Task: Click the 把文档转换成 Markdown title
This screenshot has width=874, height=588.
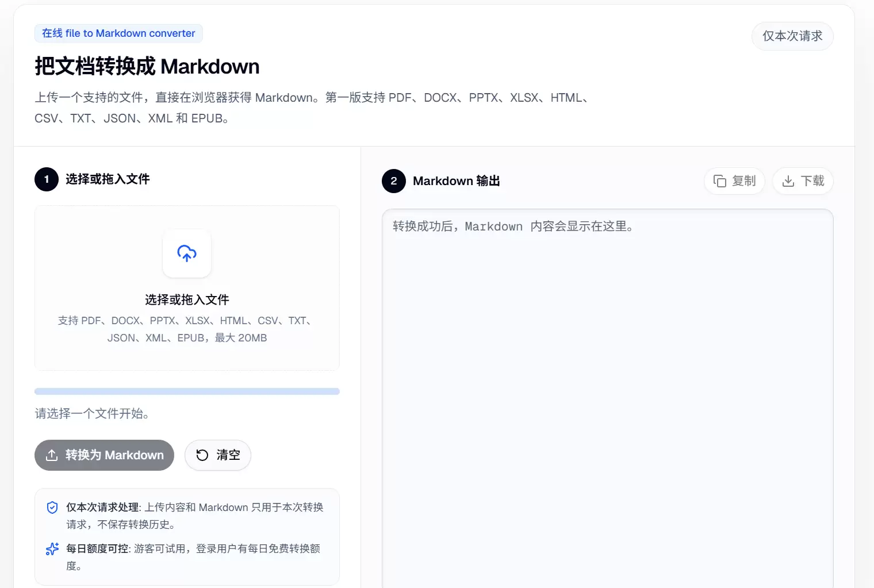Action: pos(147,67)
